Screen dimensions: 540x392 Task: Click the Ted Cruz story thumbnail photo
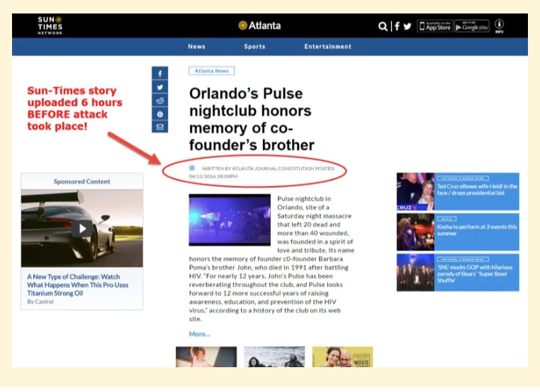[x=415, y=191]
